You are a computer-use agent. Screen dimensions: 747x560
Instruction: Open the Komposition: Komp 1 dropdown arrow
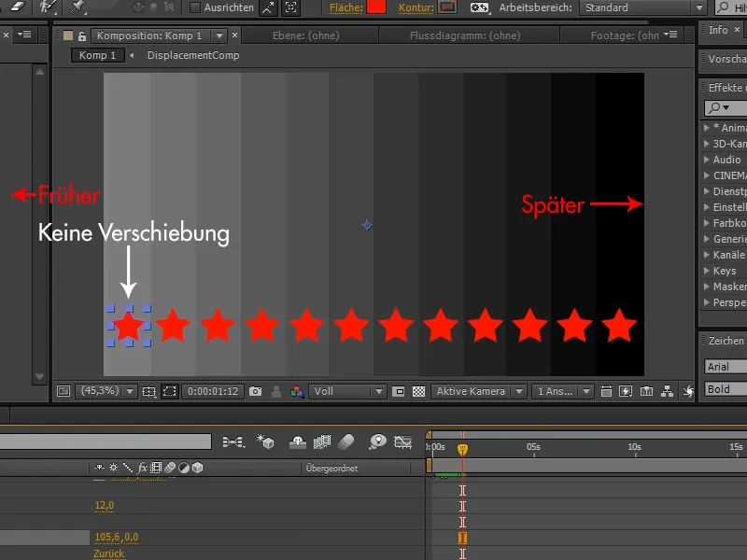pos(219,35)
